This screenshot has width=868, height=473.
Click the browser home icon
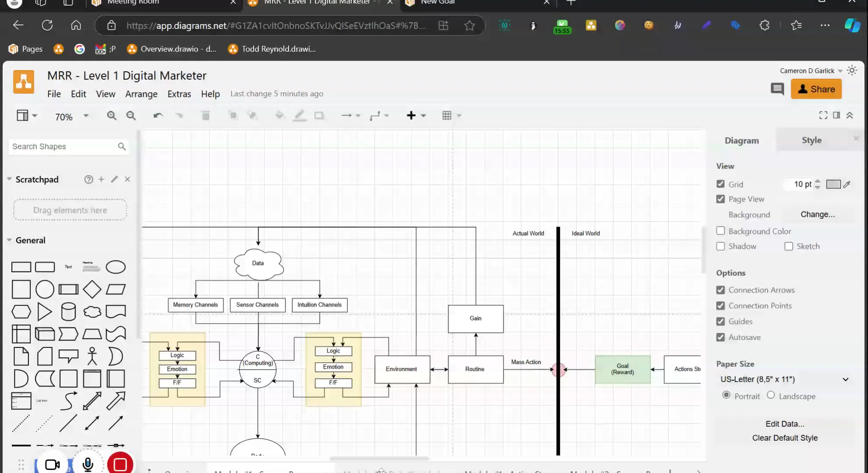tap(76, 25)
